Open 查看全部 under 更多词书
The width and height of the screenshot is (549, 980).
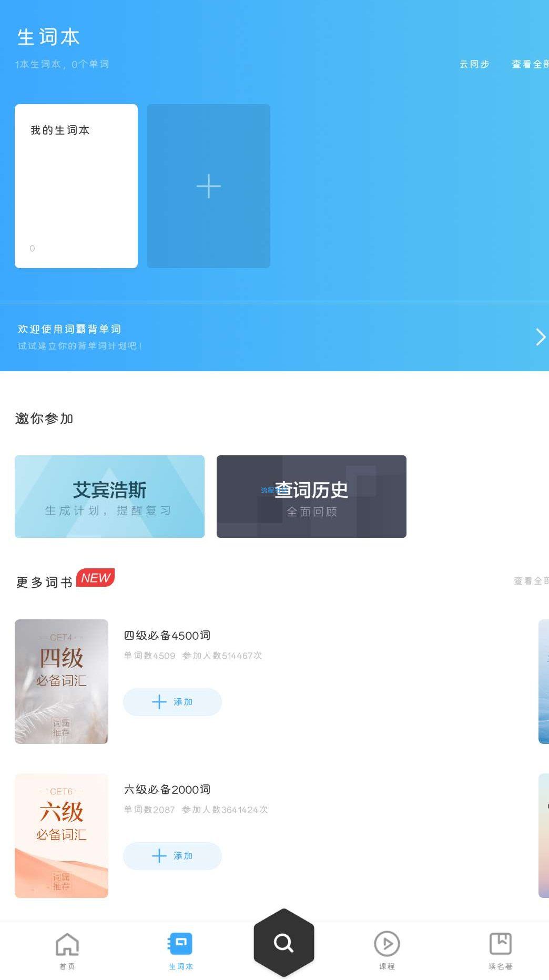(x=531, y=581)
